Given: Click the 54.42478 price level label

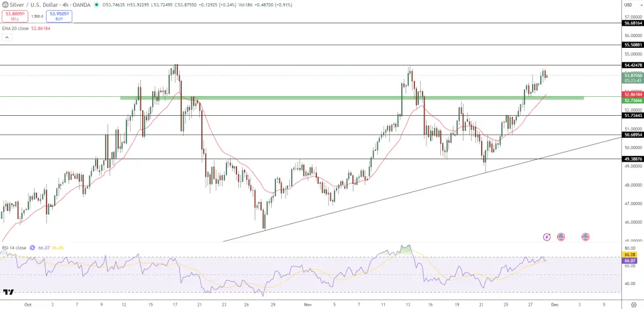Looking at the screenshot, I should coord(633,65).
